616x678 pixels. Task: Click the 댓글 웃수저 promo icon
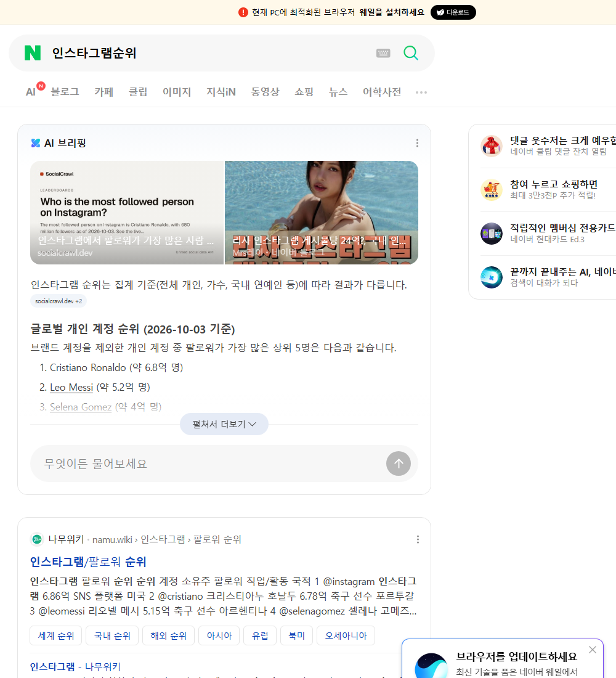point(492,145)
